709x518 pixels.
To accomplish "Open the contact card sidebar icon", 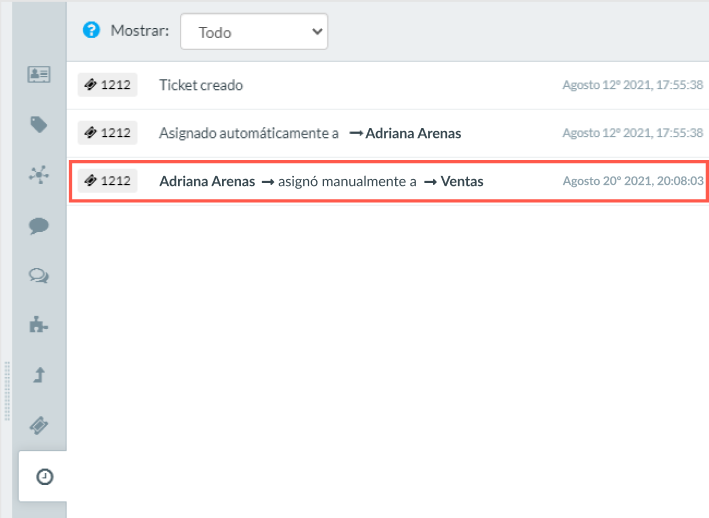I will coord(39,74).
